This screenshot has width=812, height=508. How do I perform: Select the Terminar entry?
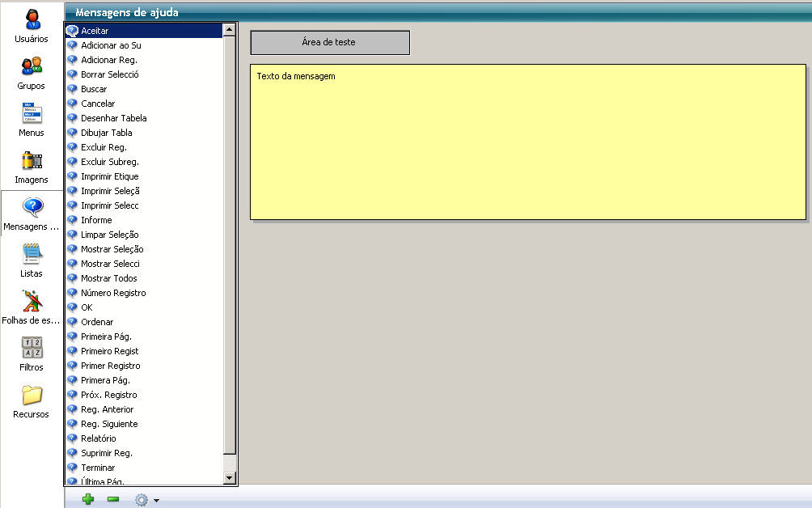[x=144, y=467]
